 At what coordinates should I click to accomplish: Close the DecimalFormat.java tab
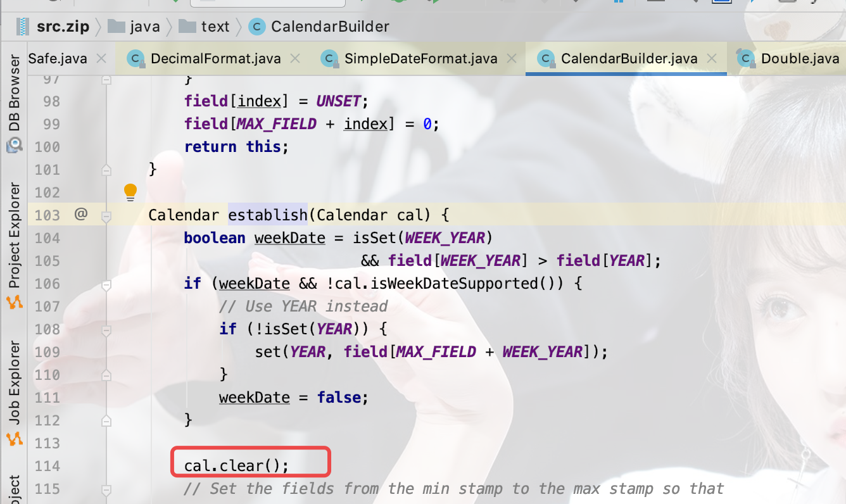click(x=294, y=59)
